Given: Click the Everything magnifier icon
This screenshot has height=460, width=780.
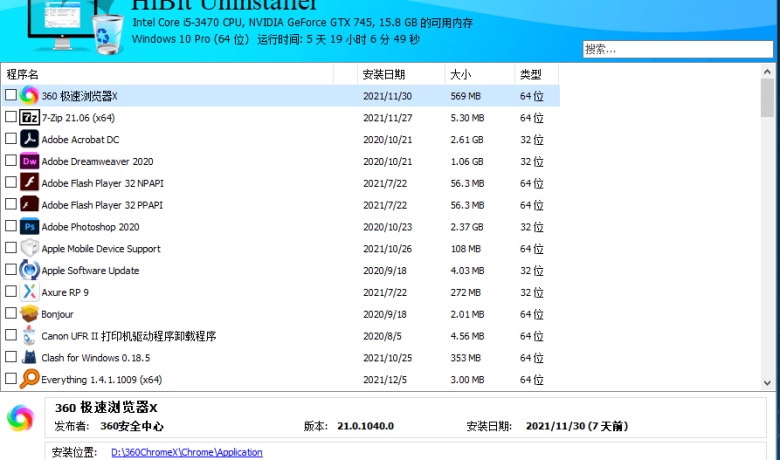Looking at the screenshot, I should click(x=29, y=379).
